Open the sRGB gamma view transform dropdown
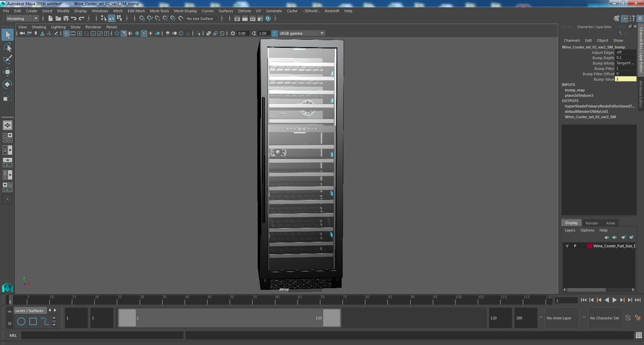 click(x=302, y=33)
